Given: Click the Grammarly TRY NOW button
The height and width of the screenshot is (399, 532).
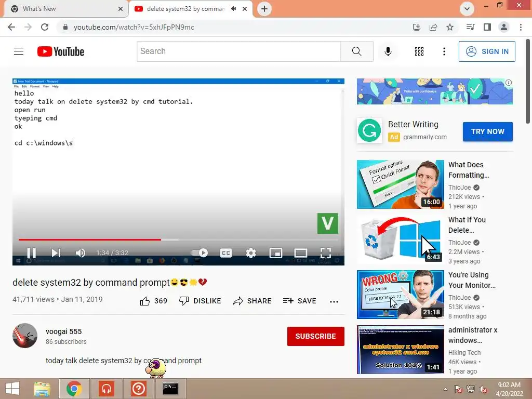Looking at the screenshot, I should [487, 131].
